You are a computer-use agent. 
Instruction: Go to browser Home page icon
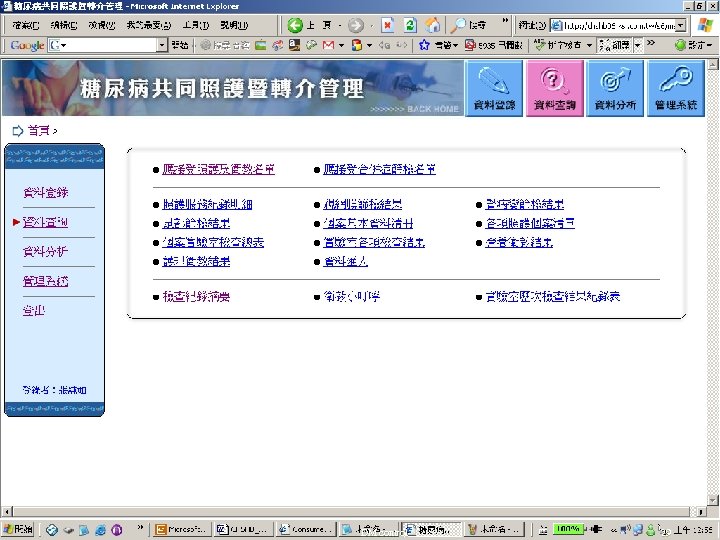[432, 25]
